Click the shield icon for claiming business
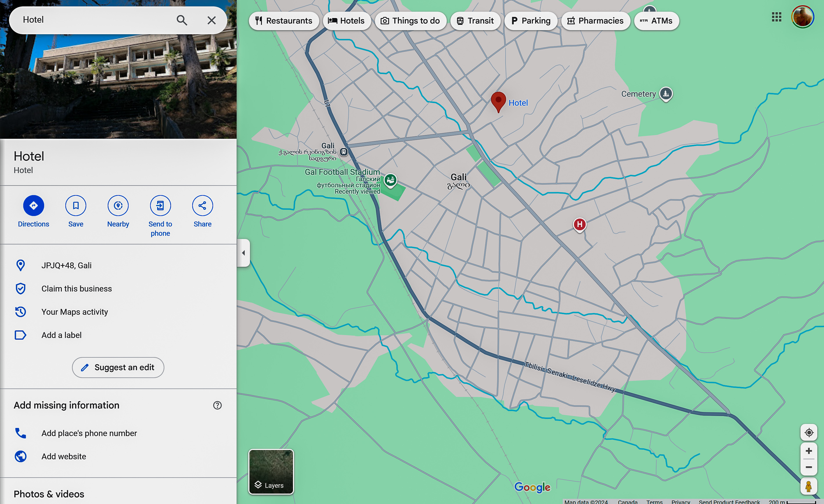 click(x=20, y=288)
